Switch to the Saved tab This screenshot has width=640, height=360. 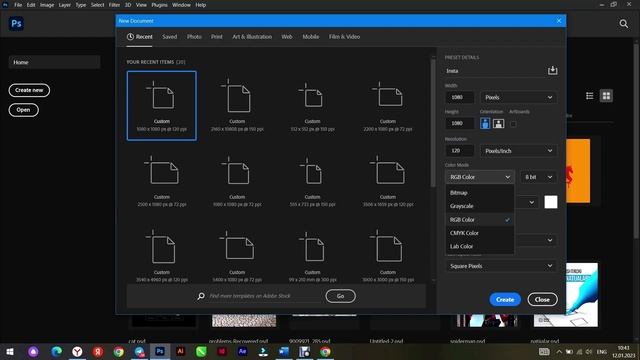pos(169,37)
